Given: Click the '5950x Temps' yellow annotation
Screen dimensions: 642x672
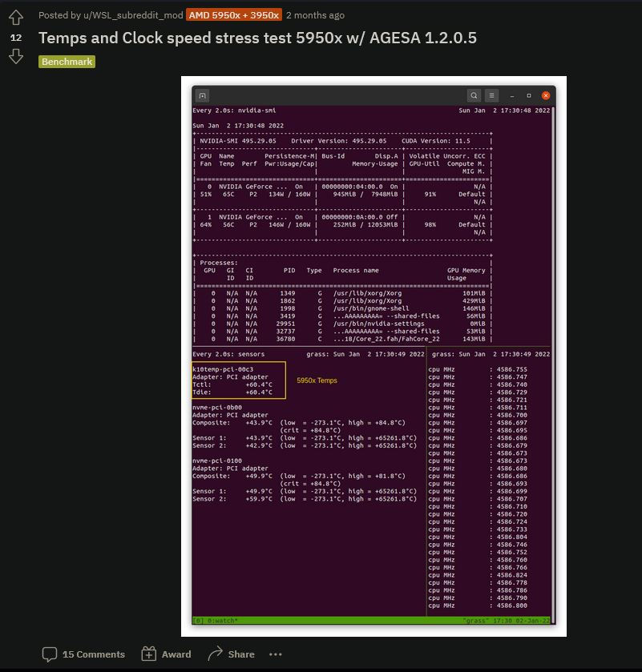Looking at the screenshot, I should pos(317,380).
